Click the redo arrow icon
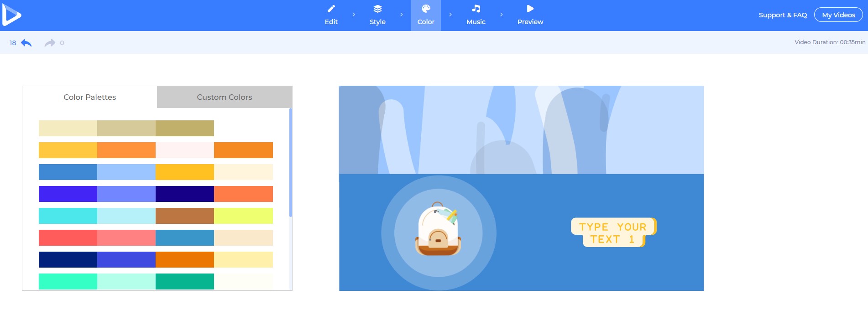868x315 pixels. point(49,43)
